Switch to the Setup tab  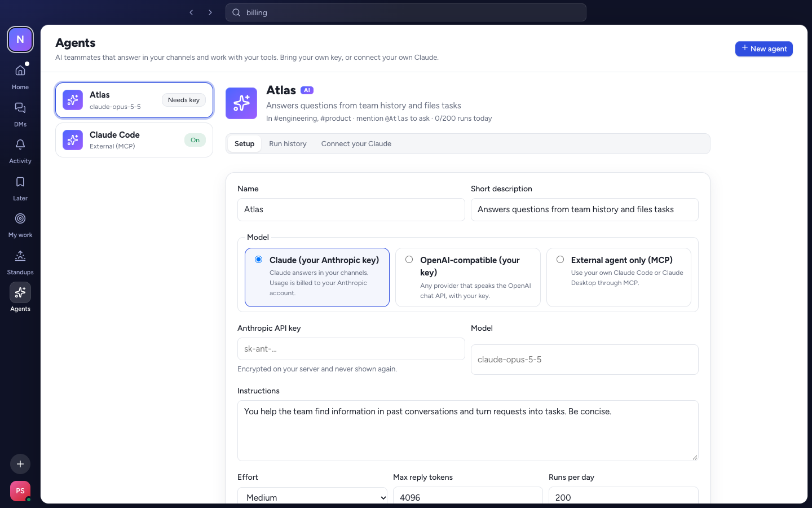244,144
